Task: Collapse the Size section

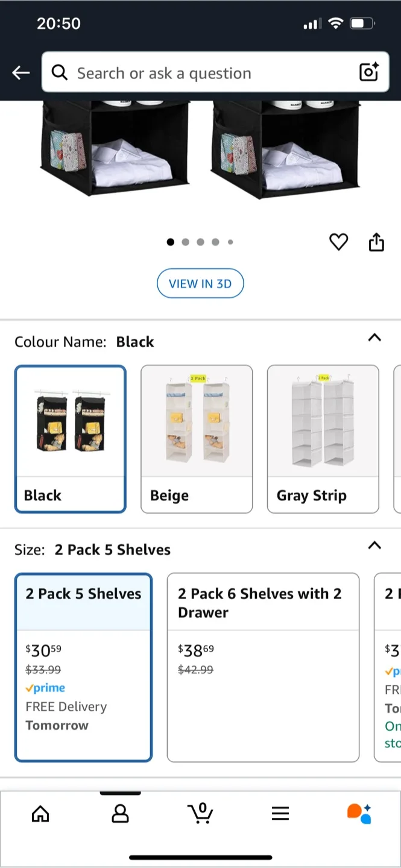Action: [374, 546]
